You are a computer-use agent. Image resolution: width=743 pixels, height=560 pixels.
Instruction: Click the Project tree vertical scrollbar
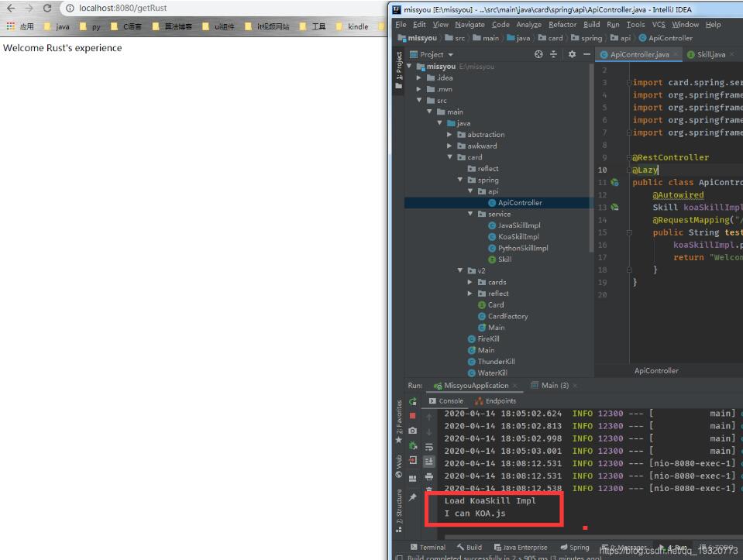(592, 155)
